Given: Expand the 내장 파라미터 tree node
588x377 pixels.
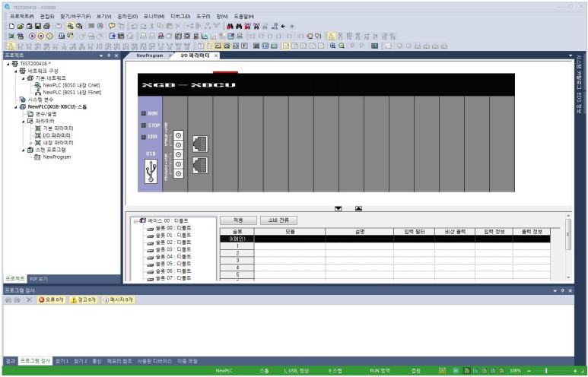Looking at the screenshot, I should [x=30, y=143].
